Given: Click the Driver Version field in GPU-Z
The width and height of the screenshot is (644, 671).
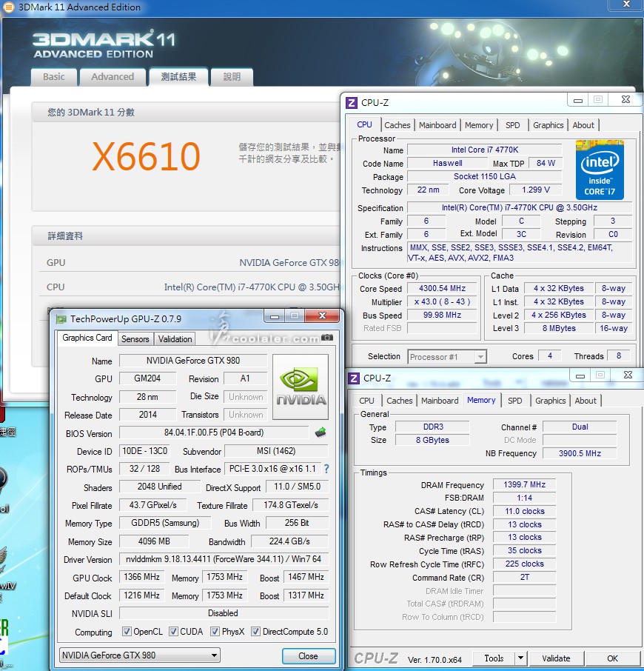Looking at the screenshot, I should [x=224, y=559].
